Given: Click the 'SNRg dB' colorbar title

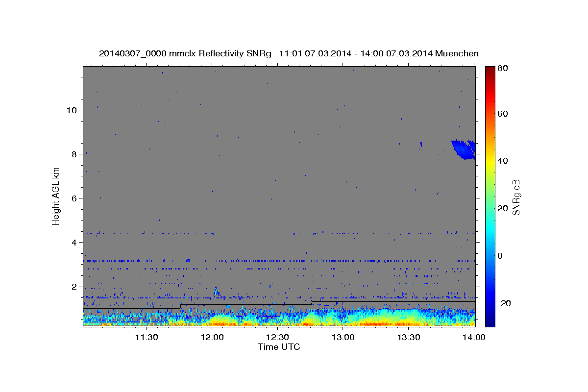Looking at the screenshot, I should pos(516,197).
